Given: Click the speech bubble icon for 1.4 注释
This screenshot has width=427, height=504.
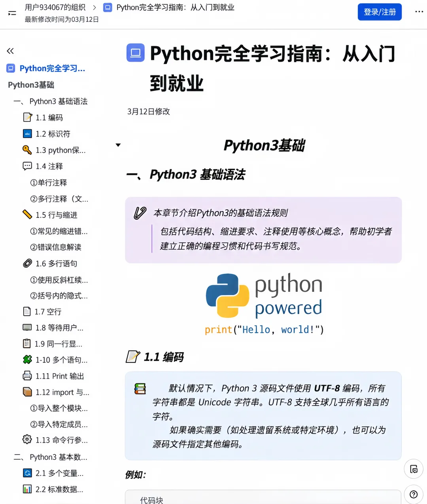Looking at the screenshot, I should click(27, 166).
